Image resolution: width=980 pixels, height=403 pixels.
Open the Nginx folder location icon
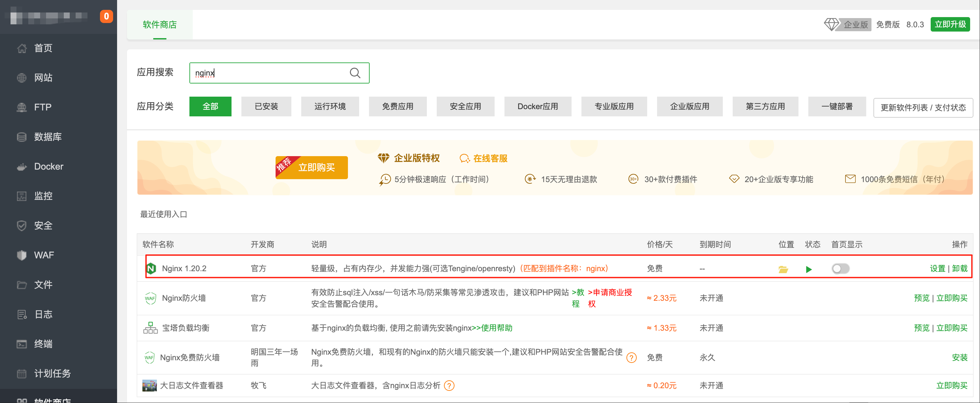783,269
